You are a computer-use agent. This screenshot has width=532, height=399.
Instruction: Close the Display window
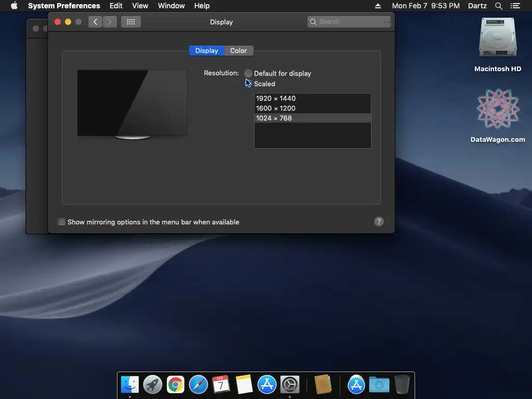(58, 22)
